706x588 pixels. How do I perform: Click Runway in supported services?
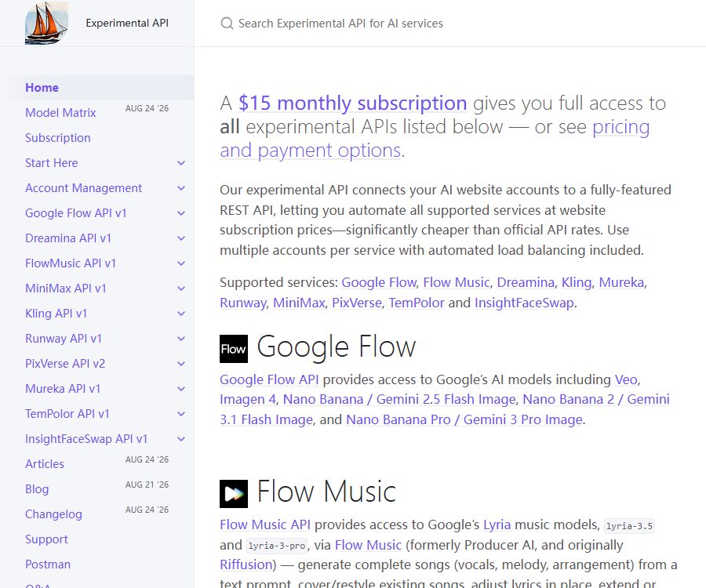(242, 303)
